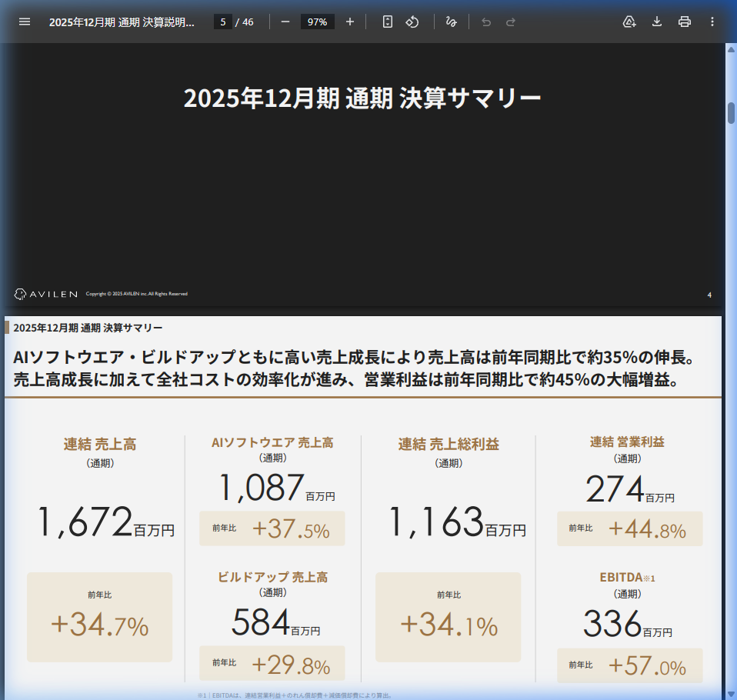This screenshot has width=737, height=700.
Task: Zoom in with the plus button
Action: coord(349,22)
